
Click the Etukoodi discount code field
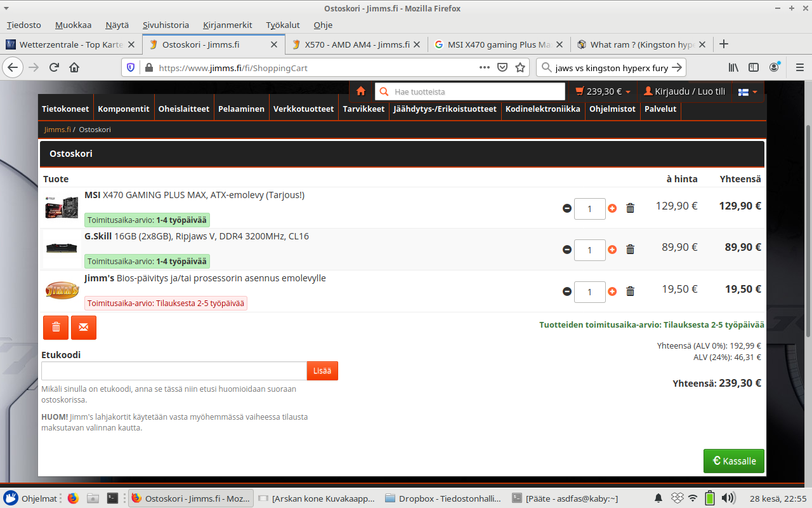174,371
